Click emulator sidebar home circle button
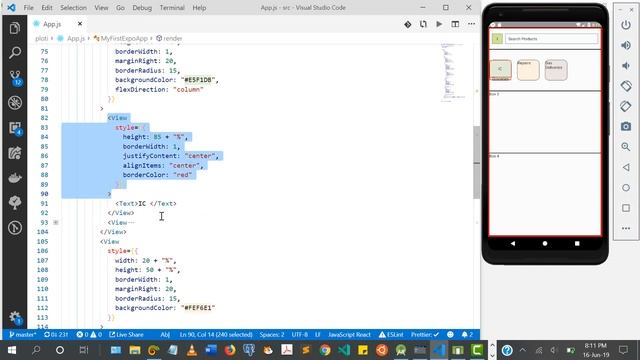The image size is (640, 360). point(626,188)
